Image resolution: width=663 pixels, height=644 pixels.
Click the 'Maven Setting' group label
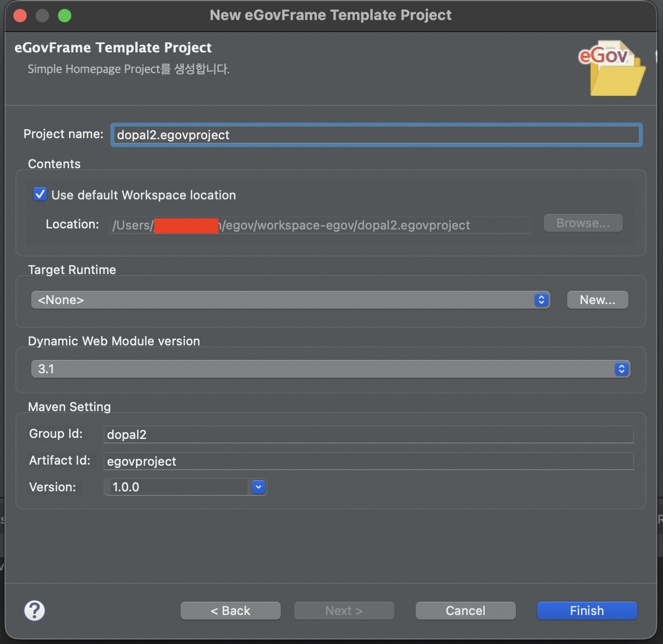(69, 407)
